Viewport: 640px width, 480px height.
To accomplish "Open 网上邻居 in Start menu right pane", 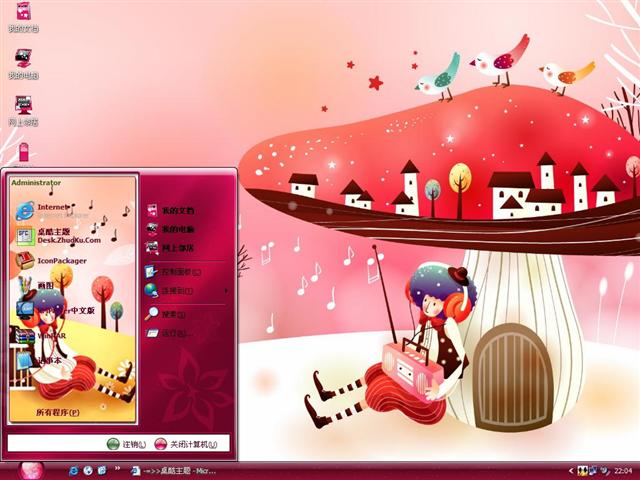I will [171, 247].
